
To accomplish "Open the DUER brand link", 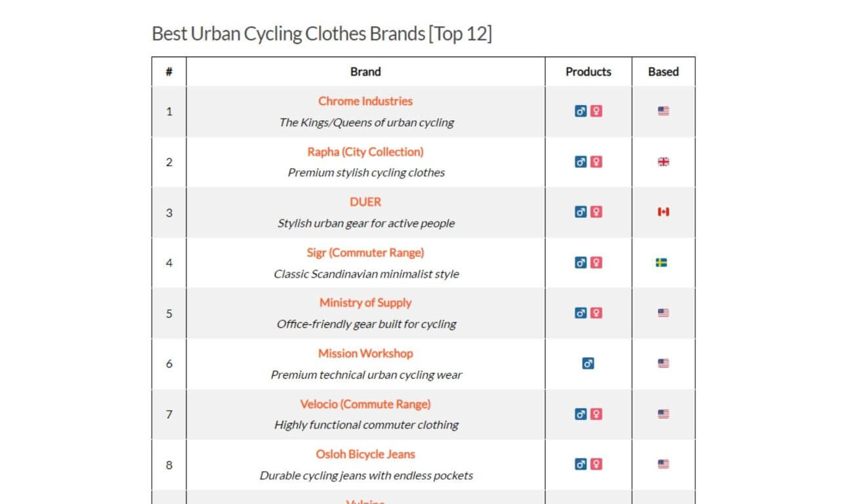I will (x=365, y=202).
